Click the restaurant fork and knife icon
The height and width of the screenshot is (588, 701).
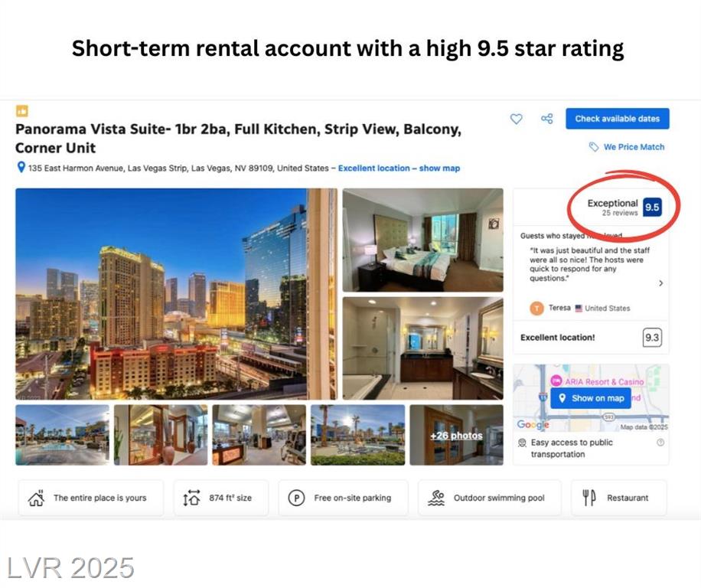589,498
